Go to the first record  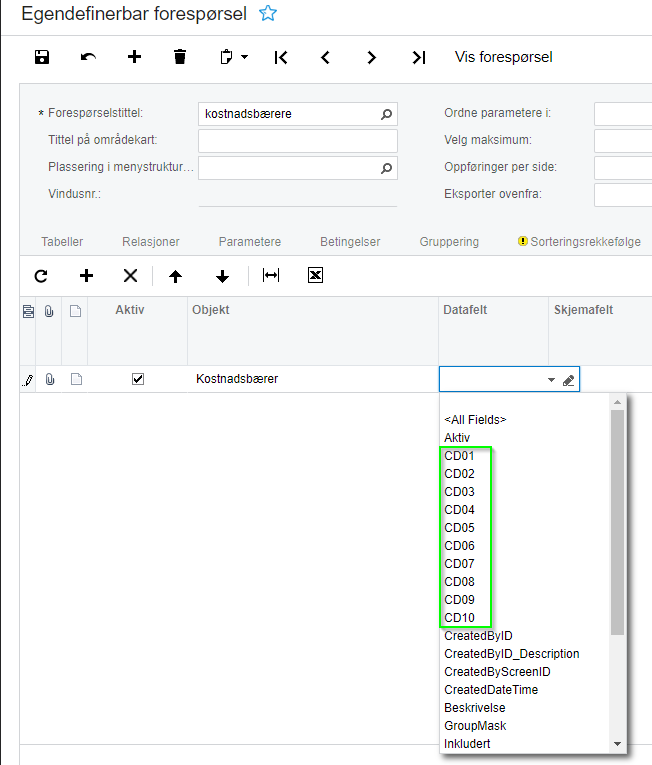[x=281, y=58]
